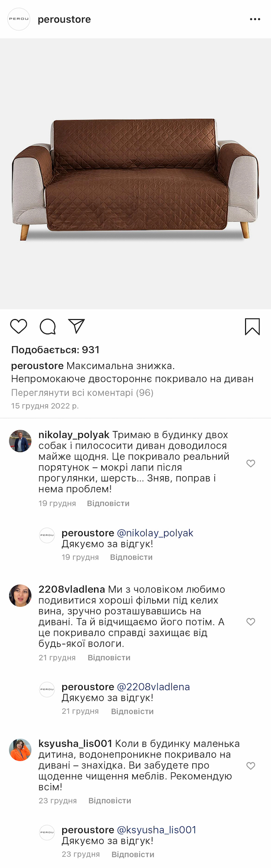Image resolution: width=271 pixels, height=868 pixels.
Task: Open ksyusha_lis001's profile picture
Action: pyautogui.click(x=20, y=750)
